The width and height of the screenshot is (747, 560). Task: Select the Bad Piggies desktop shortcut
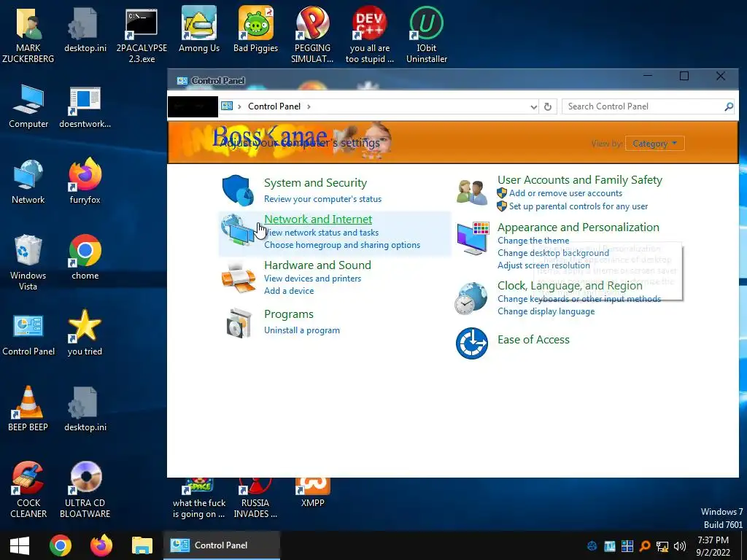[255, 29]
